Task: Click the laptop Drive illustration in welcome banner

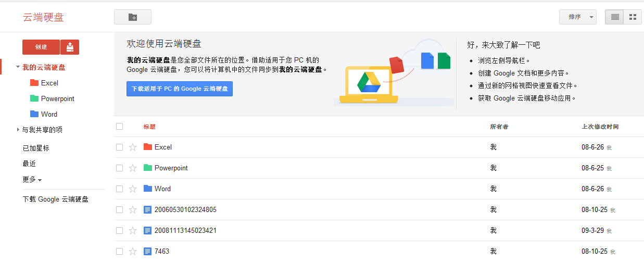Action: pos(369,84)
